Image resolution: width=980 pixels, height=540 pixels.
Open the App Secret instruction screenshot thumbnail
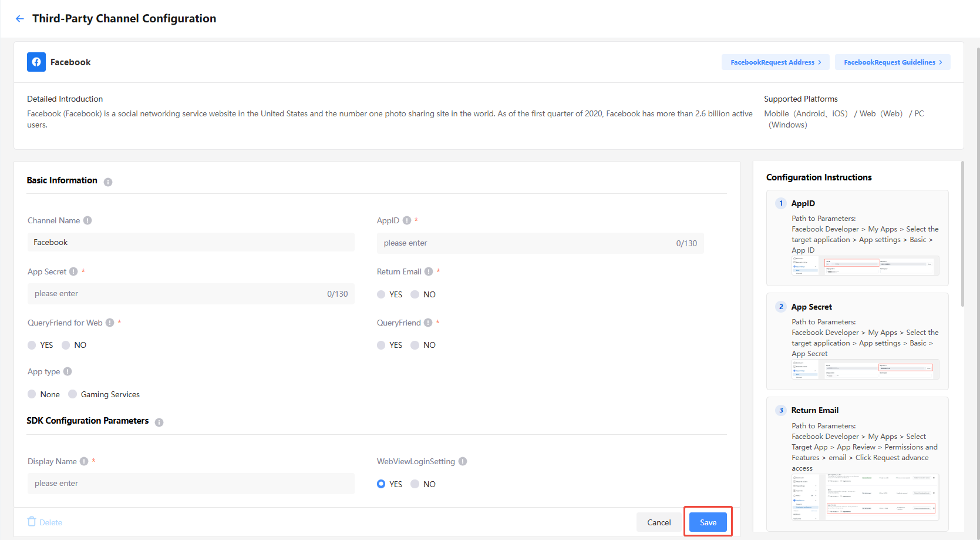(x=865, y=369)
